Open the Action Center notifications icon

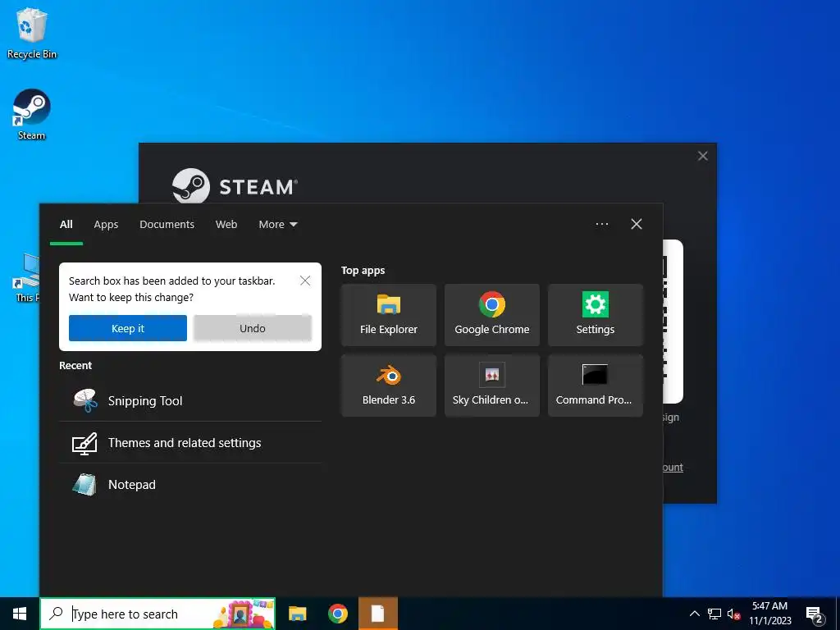[x=815, y=614]
